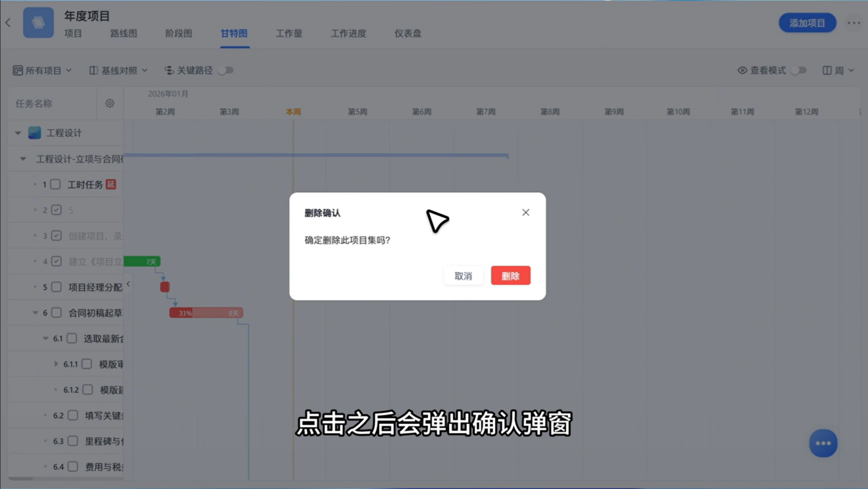Check the checkbox for task 6.4 费用与税
This screenshot has height=489, width=868.
tap(73, 467)
